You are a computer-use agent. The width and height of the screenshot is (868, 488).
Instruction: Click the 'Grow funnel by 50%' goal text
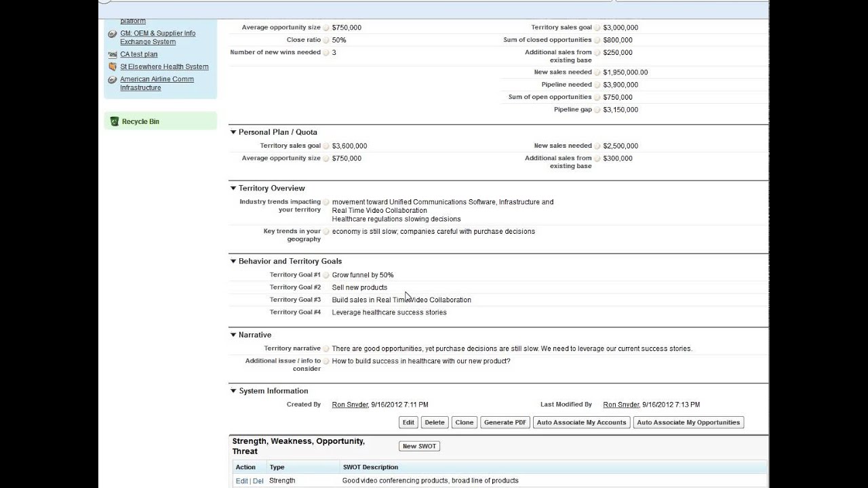363,275
